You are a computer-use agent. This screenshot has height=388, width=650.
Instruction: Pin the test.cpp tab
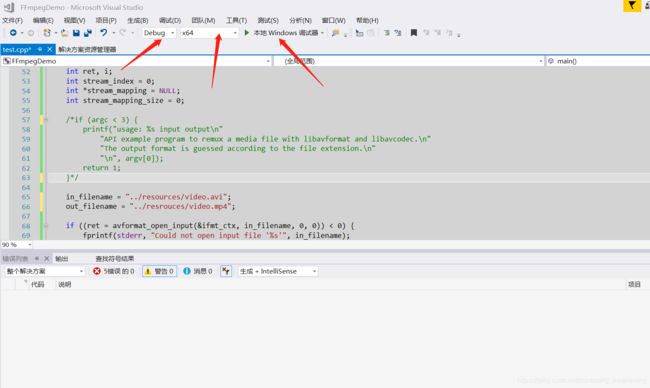[40, 49]
